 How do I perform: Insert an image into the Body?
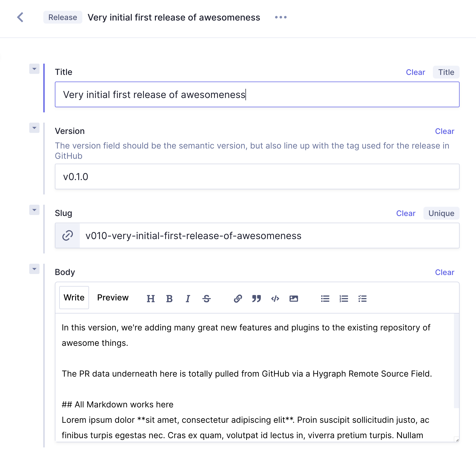[x=294, y=298]
